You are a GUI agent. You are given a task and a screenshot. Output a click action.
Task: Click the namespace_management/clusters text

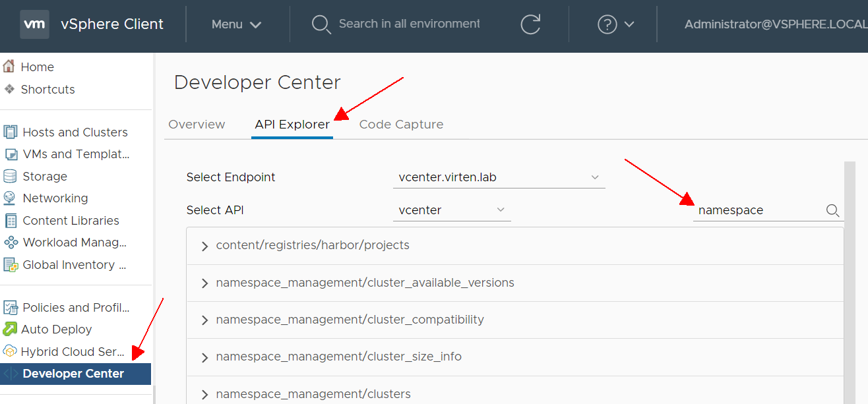[x=313, y=394]
